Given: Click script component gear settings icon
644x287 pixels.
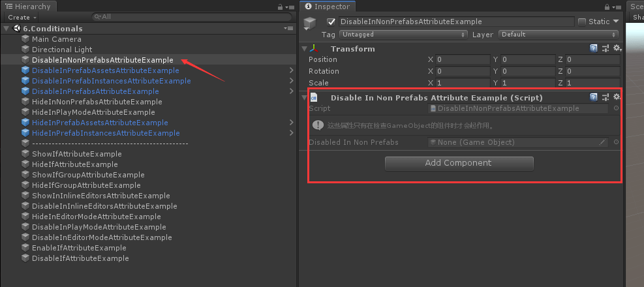Looking at the screenshot, I should [x=617, y=97].
